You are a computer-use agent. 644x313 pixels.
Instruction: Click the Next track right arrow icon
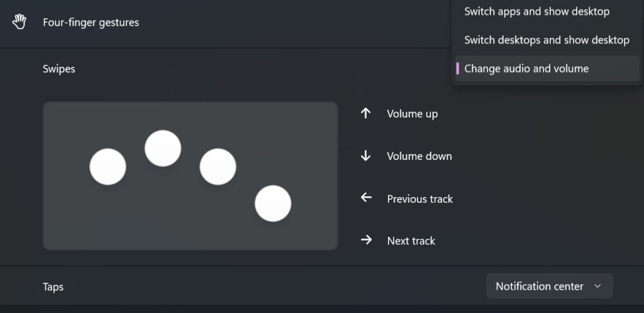[x=366, y=240]
